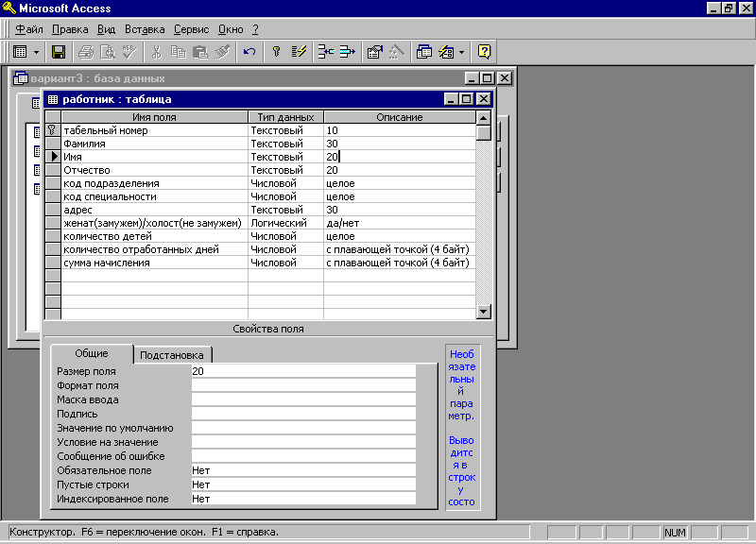This screenshot has width=756, height=544.
Task: Open the ? help menu
Action: pos(255,29)
